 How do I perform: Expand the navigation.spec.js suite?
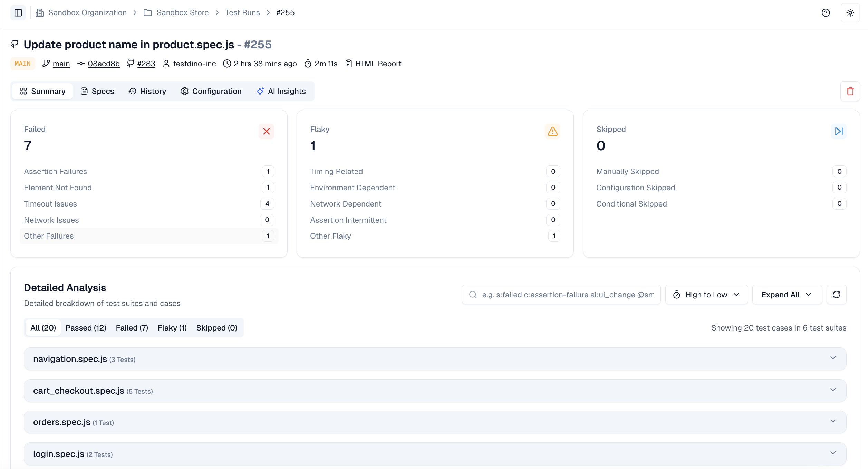[x=435, y=359]
